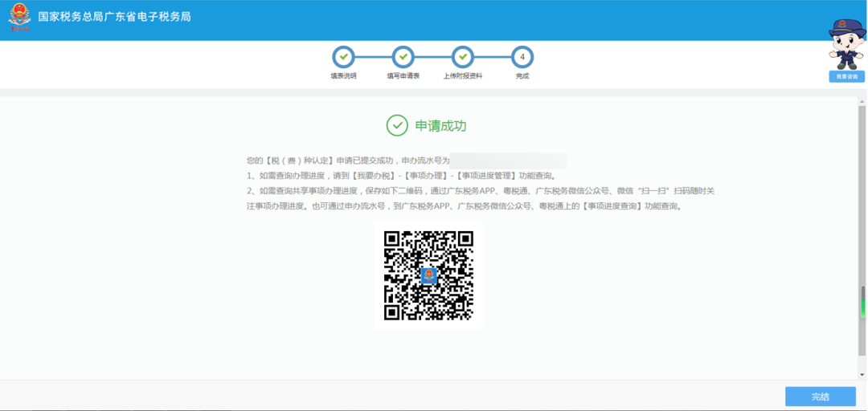Click the green 申请成功 checkmark icon

(x=397, y=125)
